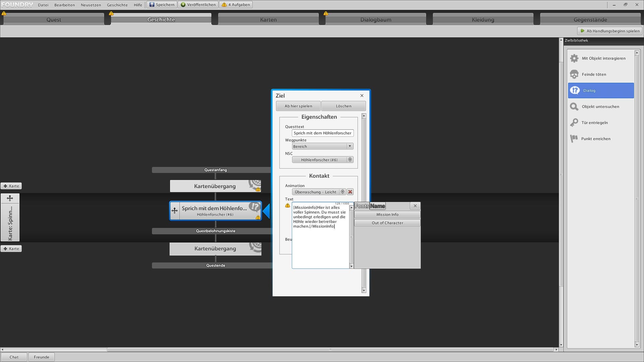The image size is (644, 362).
Task: Click into the Questtext input field
Action: click(322, 133)
